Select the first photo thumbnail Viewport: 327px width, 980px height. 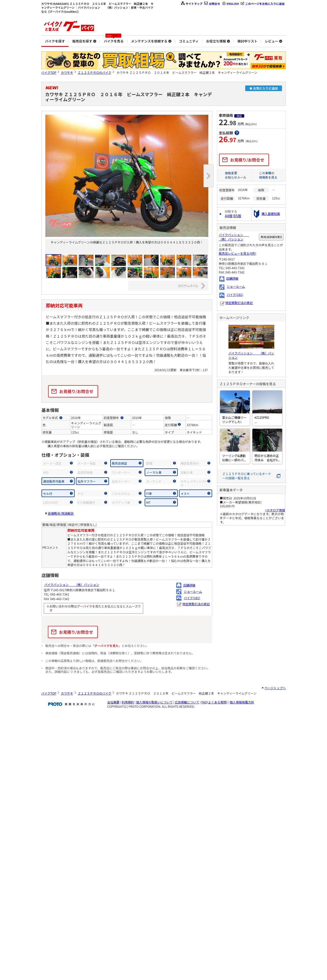53,260
